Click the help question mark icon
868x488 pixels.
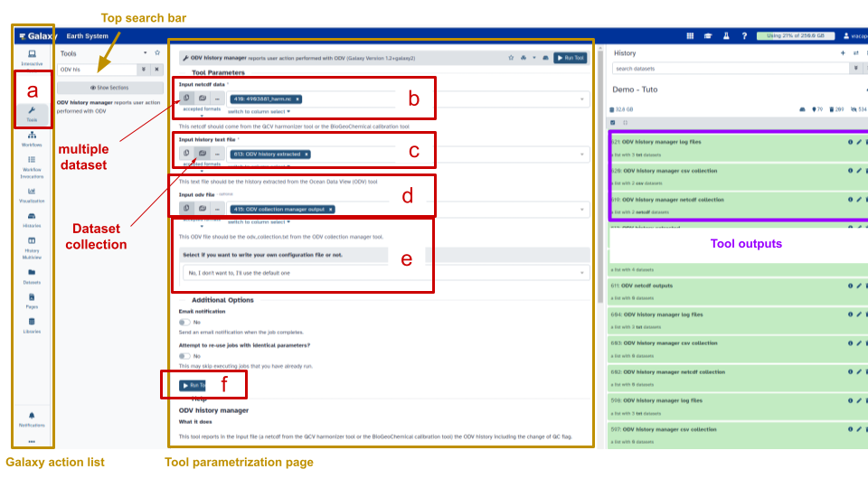coord(744,36)
